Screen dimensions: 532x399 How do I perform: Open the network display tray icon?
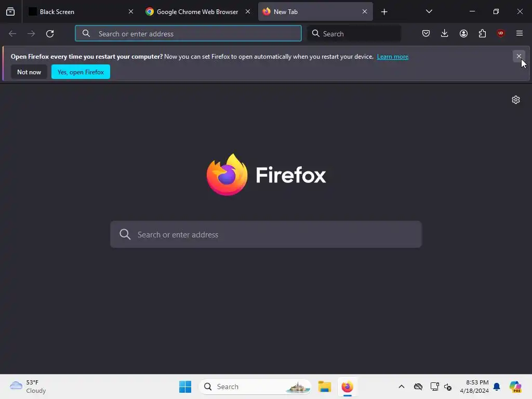(434, 387)
